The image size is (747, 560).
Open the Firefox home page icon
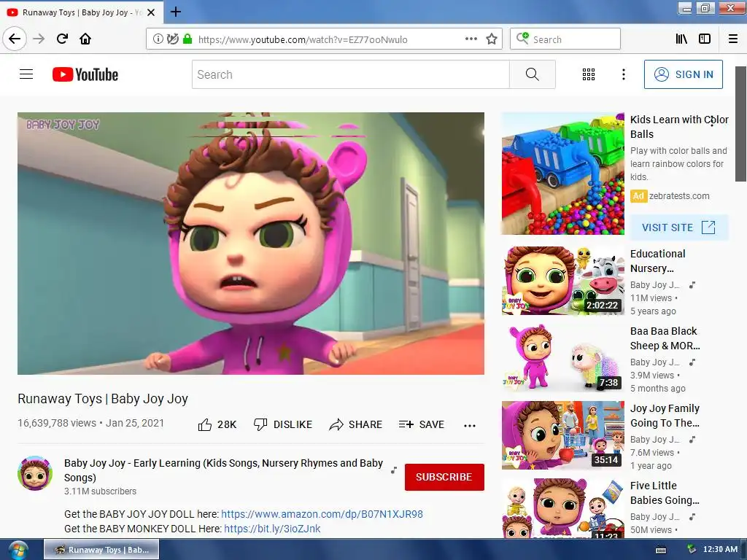(x=85, y=39)
